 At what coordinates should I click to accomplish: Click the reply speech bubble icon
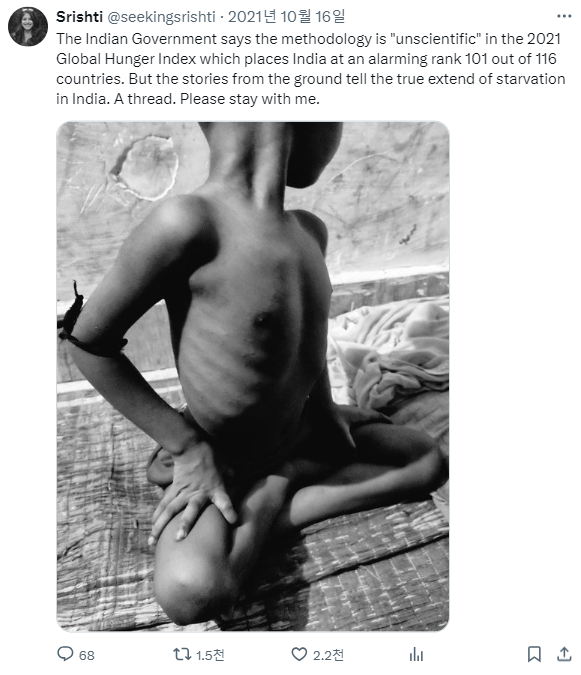click(x=65, y=654)
